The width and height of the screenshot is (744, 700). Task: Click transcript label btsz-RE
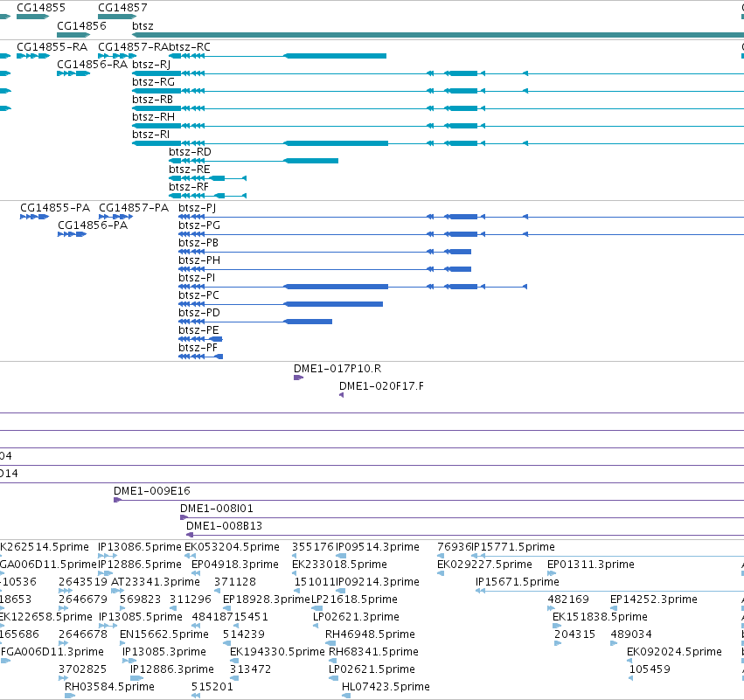click(x=190, y=170)
